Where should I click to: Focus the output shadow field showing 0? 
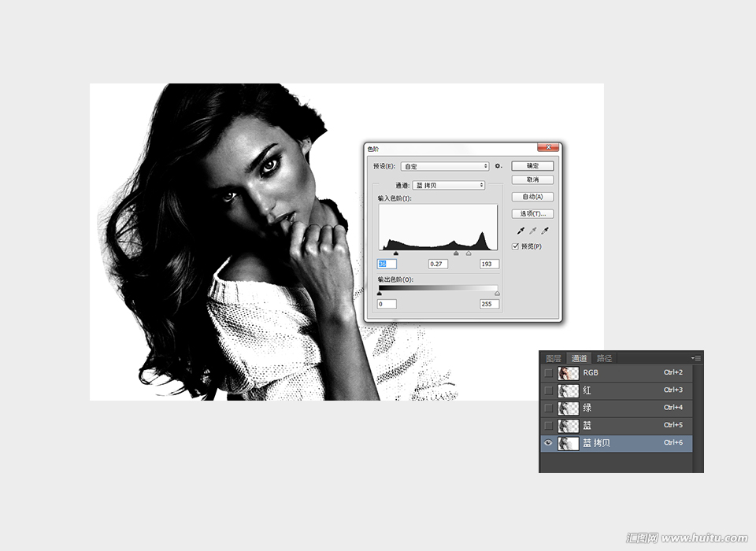[x=387, y=304]
